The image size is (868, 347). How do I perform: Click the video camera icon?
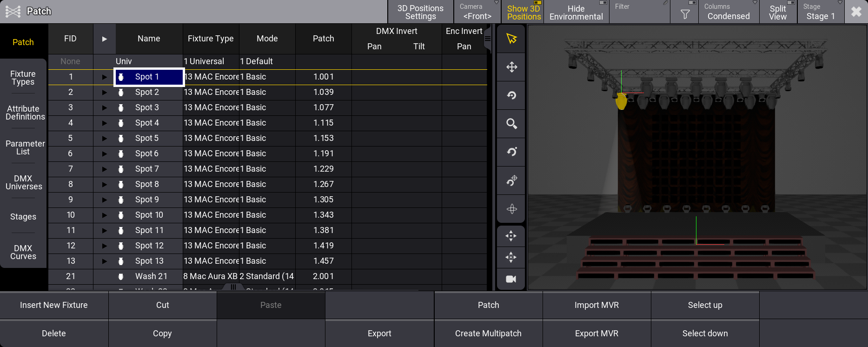pos(511,279)
